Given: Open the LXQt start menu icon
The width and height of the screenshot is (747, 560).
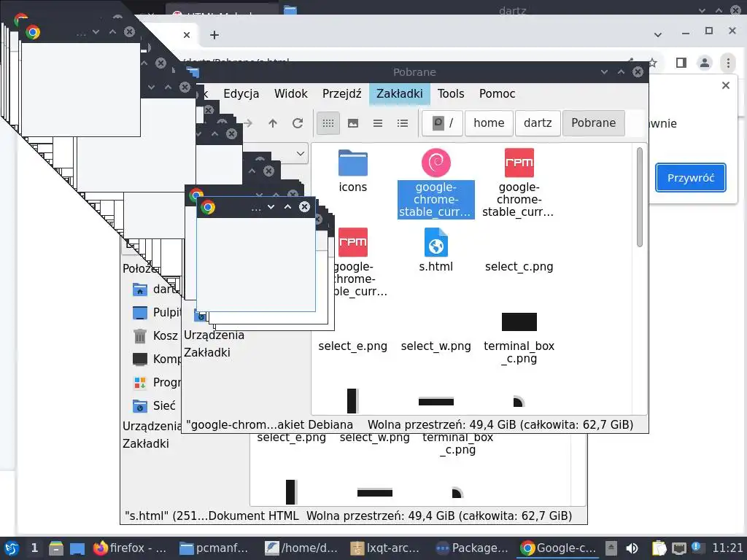Looking at the screenshot, I should pyautogui.click(x=12, y=548).
